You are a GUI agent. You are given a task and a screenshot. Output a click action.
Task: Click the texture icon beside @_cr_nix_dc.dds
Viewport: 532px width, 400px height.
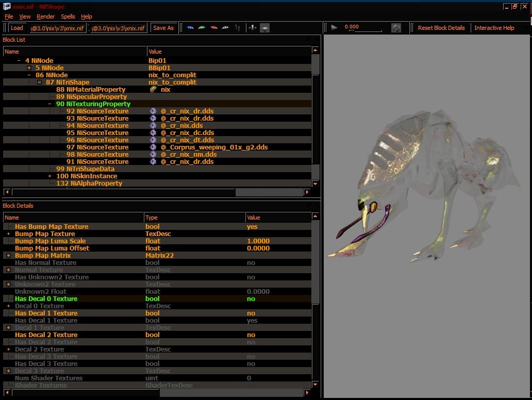[x=153, y=132]
